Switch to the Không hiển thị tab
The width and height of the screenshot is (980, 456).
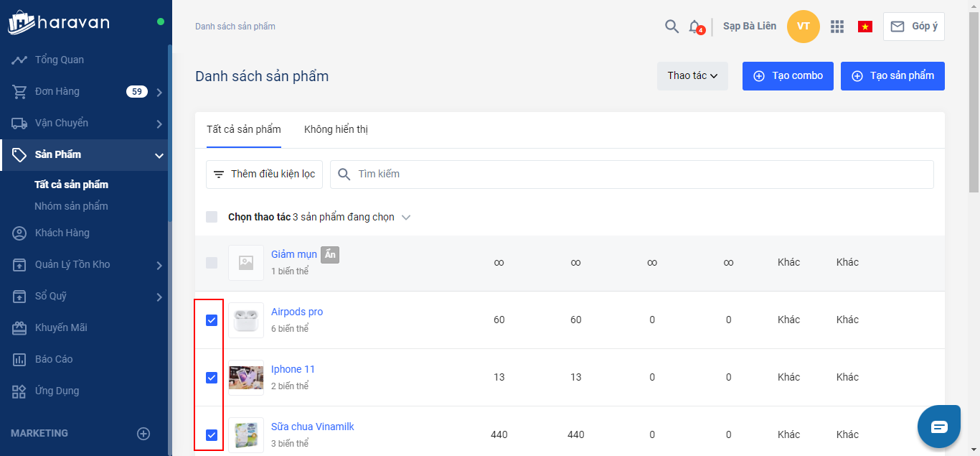[x=336, y=129]
